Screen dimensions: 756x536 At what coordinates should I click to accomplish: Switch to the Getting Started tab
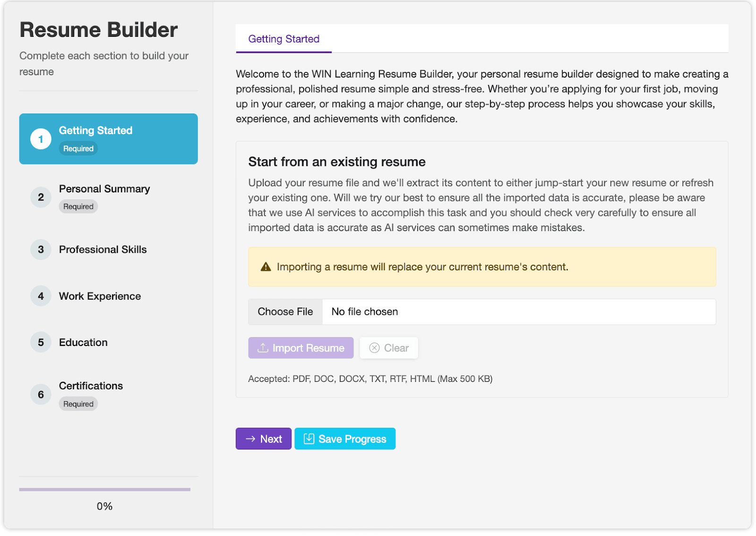pos(283,39)
